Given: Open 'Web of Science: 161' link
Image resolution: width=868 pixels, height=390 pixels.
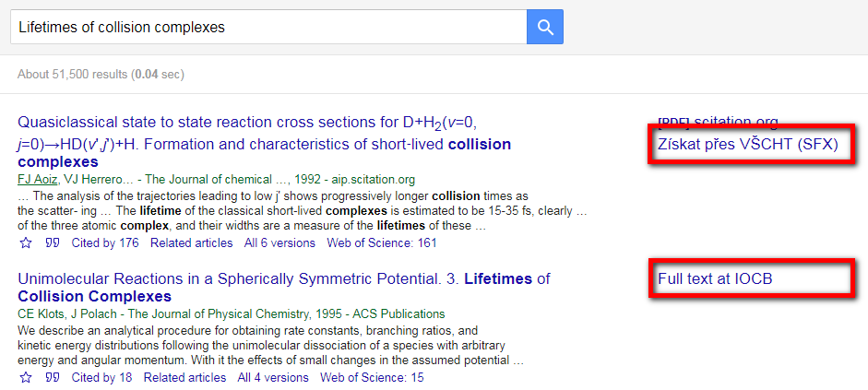Looking at the screenshot, I should point(381,242).
